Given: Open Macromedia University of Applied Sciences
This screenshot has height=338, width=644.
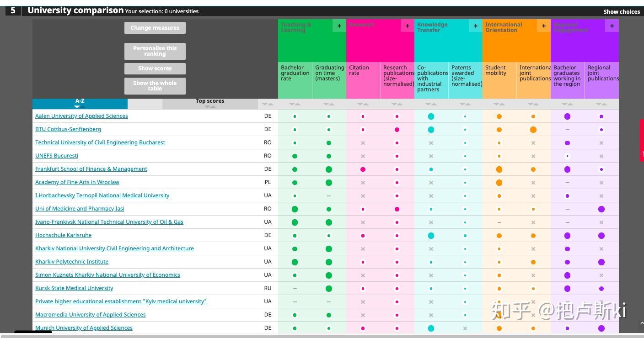Looking at the screenshot, I should (x=91, y=315).
